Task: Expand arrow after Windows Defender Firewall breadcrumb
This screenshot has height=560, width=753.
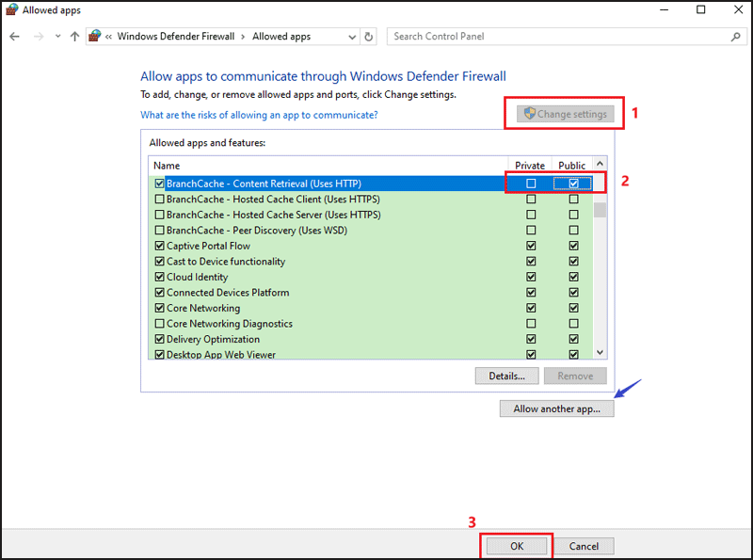Action: [243, 37]
